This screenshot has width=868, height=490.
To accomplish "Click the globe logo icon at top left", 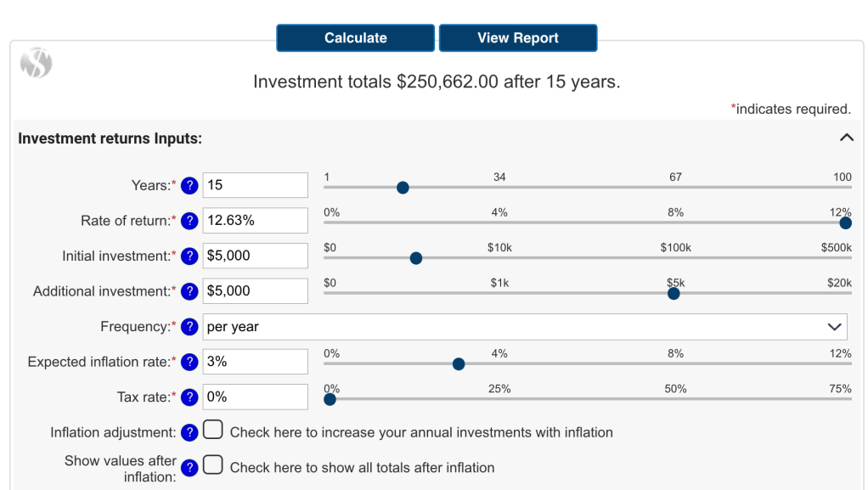I will point(36,63).
